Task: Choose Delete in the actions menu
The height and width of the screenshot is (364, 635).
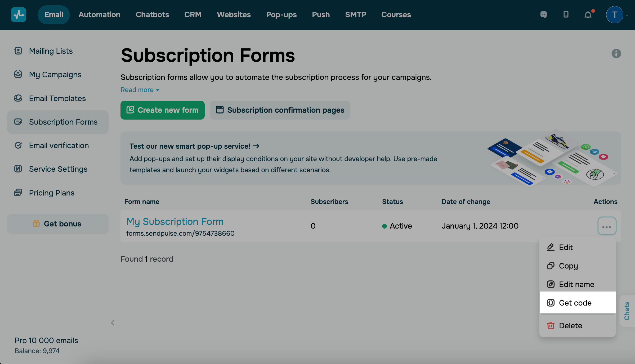Action: [x=570, y=326]
